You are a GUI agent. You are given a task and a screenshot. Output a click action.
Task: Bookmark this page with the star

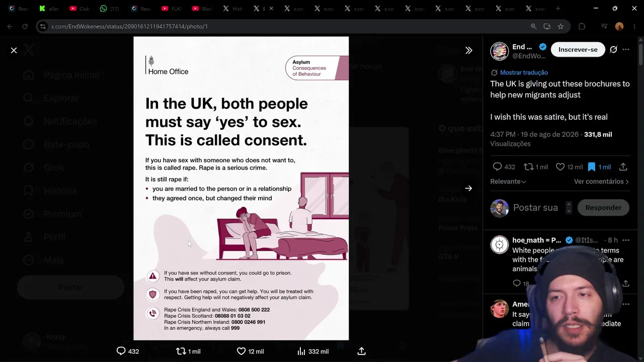tap(560, 26)
